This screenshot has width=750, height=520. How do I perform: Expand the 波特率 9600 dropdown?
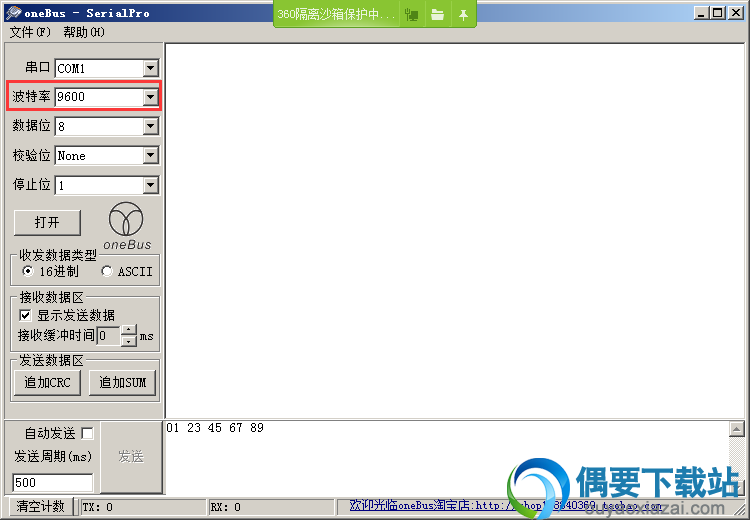[x=150, y=97]
